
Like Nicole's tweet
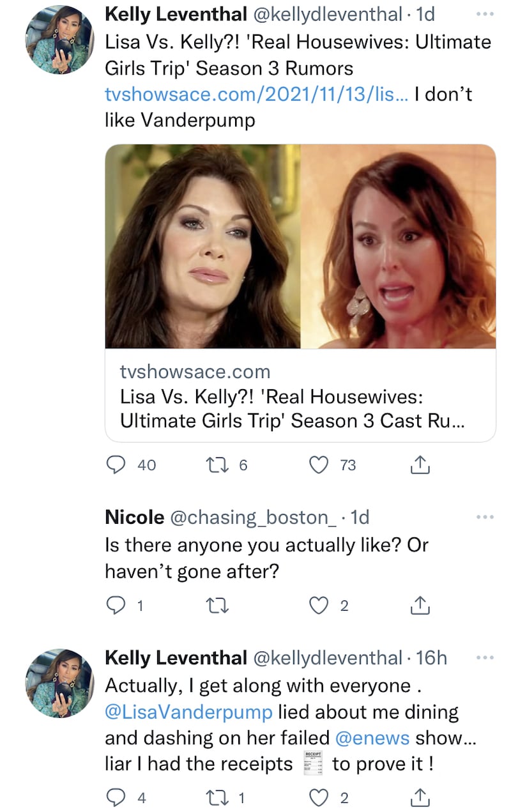(x=318, y=605)
